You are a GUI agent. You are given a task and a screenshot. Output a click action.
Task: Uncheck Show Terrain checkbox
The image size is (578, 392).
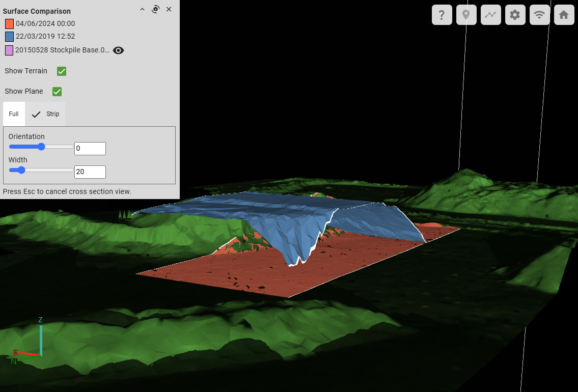point(62,71)
